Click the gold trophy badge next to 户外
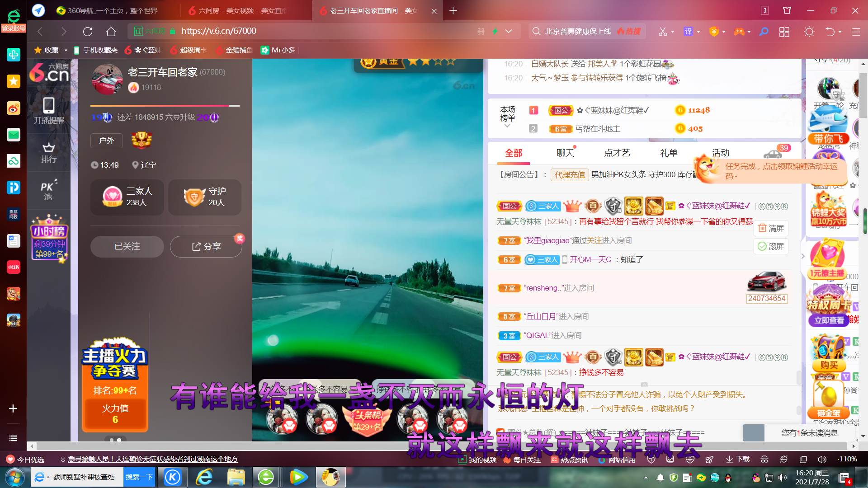The image size is (868, 488). 142,140
